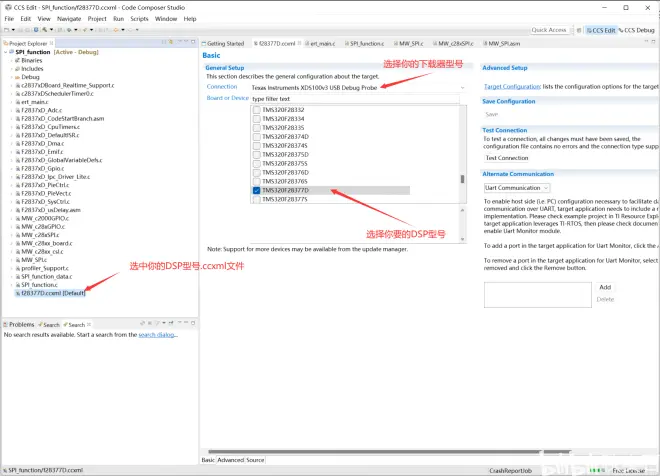Open the Target Configuration link
The width and height of the screenshot is (660, 476).
512,86
